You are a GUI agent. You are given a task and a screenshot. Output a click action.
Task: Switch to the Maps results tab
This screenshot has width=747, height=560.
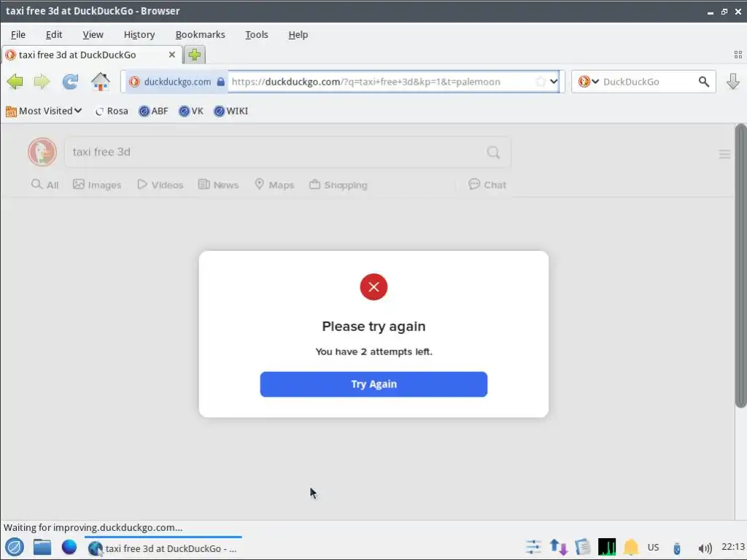point(274,184)
